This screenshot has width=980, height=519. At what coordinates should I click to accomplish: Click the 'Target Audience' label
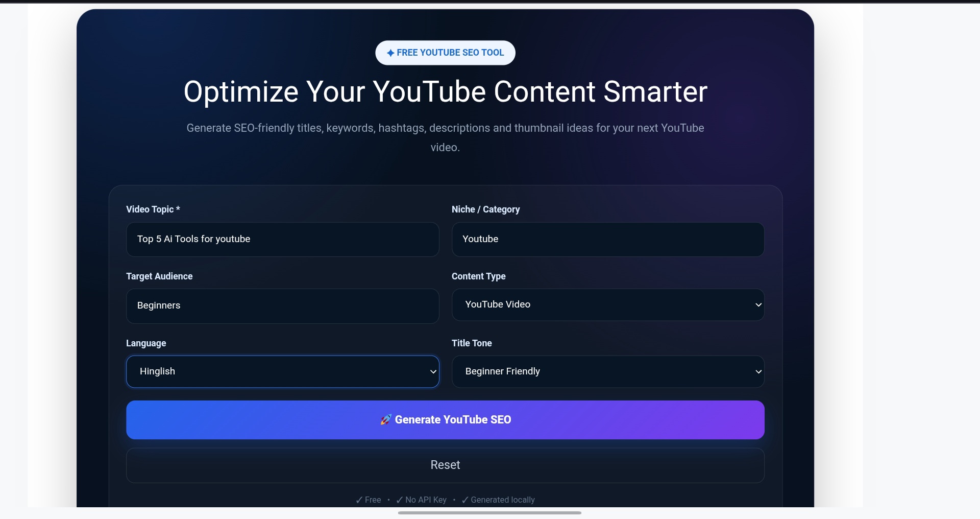click(159, 276)
